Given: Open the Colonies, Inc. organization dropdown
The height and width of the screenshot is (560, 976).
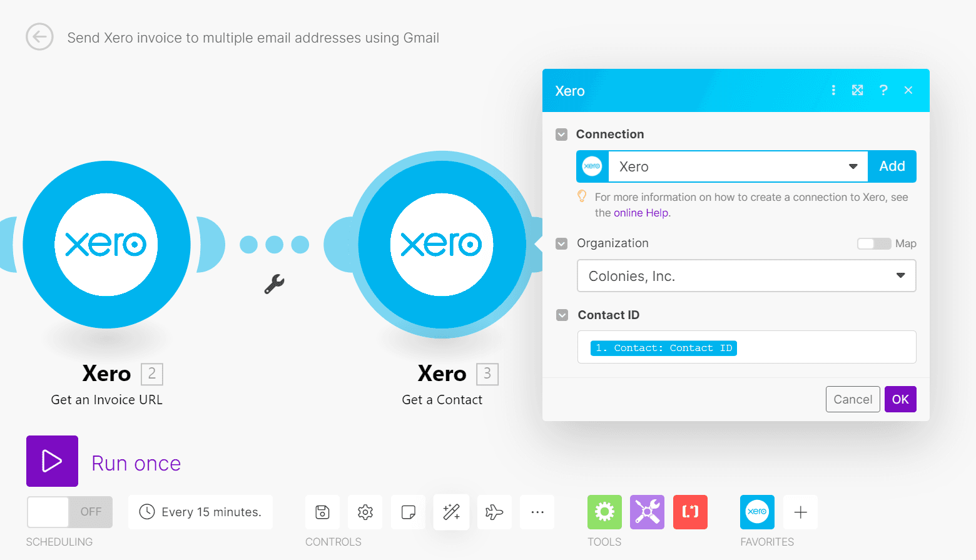Looking at the screenshot, I should click(x=901, y=275).
